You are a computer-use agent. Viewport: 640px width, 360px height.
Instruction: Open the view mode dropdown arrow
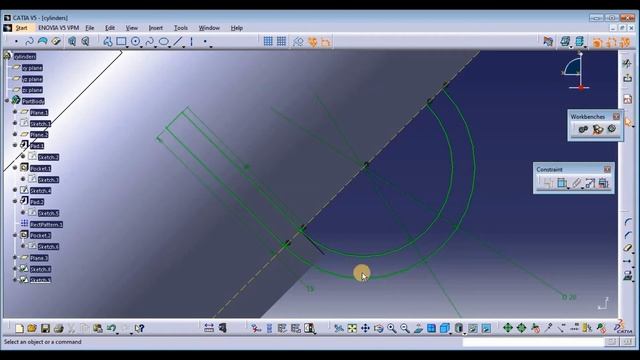coord(464,333)
